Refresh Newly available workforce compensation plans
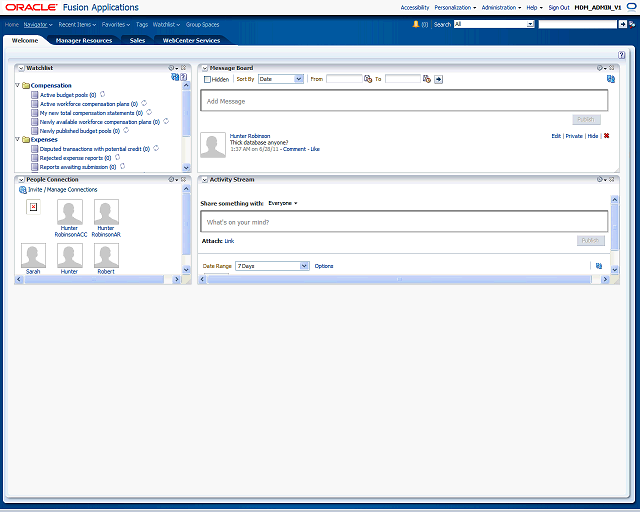The image size is (640, 512). point(166,121)
